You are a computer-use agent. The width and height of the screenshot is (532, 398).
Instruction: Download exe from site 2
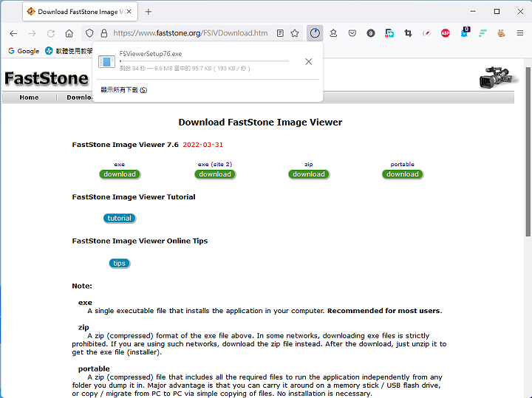pos(215,174)
